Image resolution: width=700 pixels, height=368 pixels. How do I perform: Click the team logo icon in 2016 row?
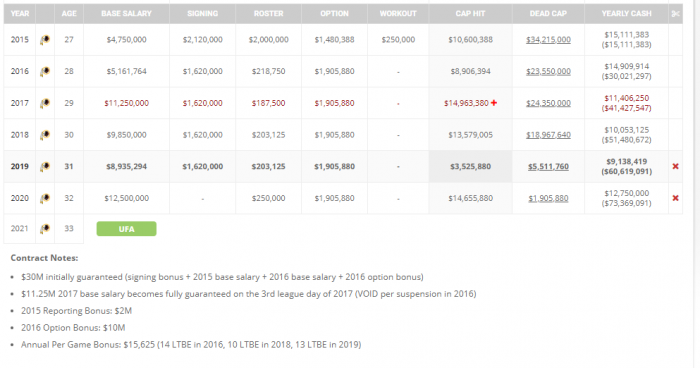point(45,71)
